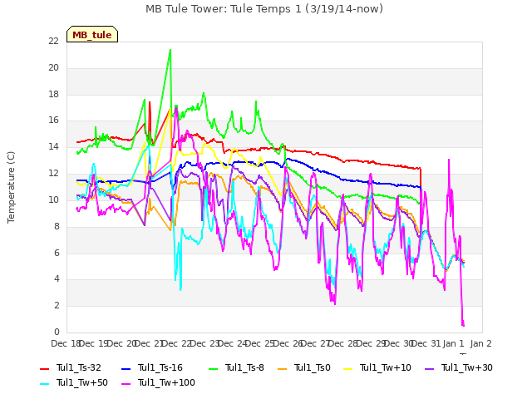532x399 pixels.
Task: Toggle the Tul1_Ts0 legend entry
Action: [x=304, y=367]
